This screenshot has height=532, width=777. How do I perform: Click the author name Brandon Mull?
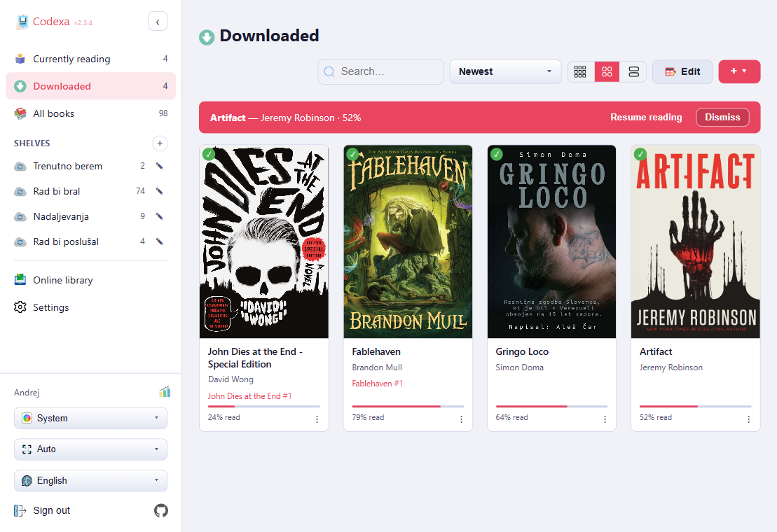377,367
